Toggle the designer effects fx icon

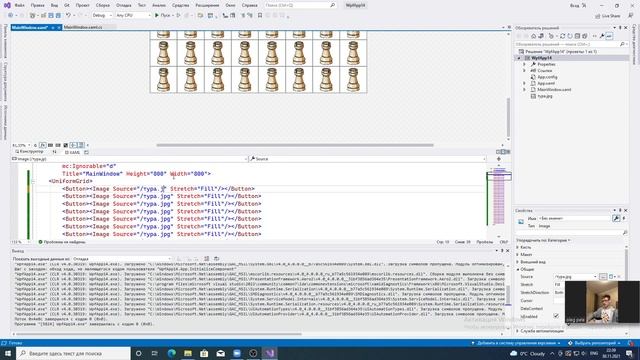click(x=42, y=145)
